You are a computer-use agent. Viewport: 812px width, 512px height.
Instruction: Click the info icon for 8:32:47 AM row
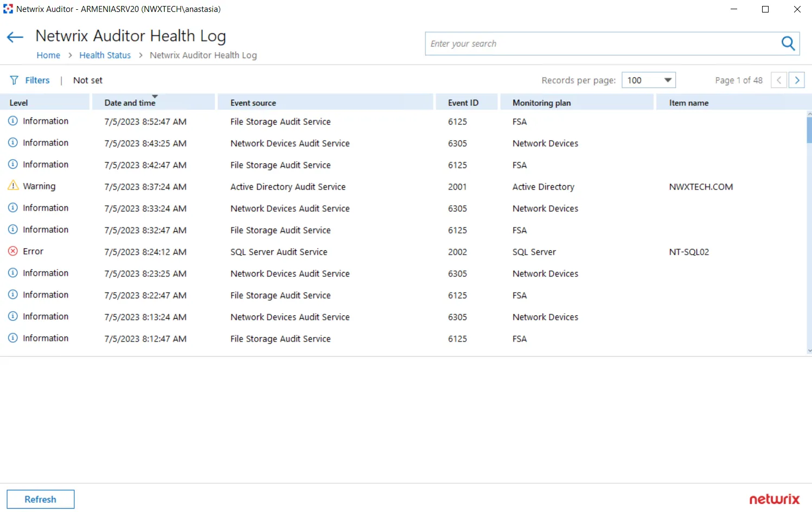pos(13,230)
